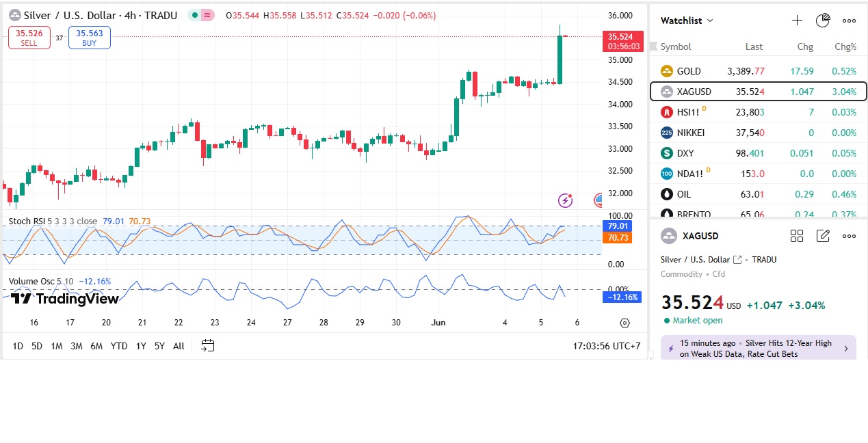The image size is (868, 443).
Task: Open the watchlist three-dots more menu
Action: [849, 21]
